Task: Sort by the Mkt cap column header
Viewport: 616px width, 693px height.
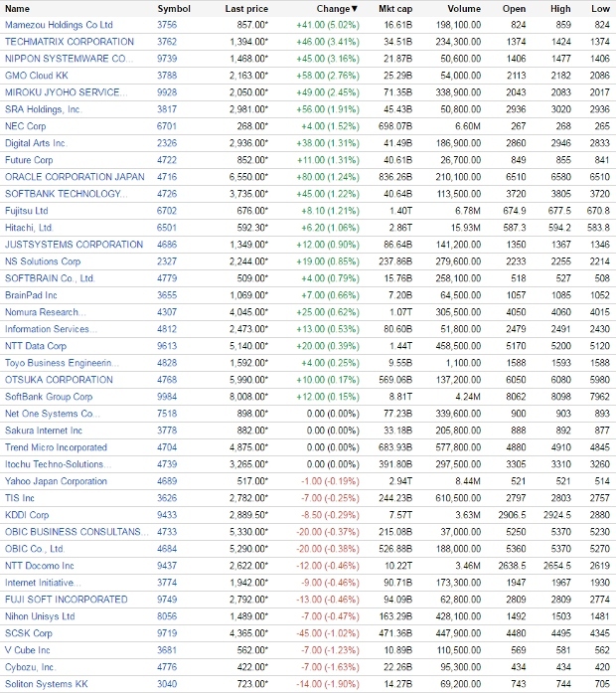Action: [x=395, y=9]
